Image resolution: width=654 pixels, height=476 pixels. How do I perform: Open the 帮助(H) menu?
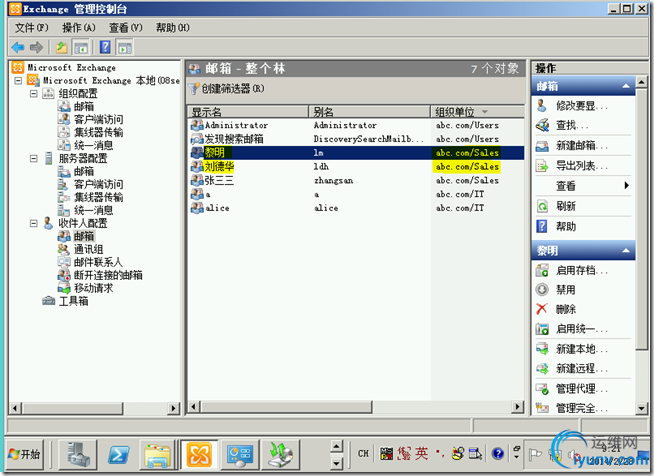tap(172, 28)
